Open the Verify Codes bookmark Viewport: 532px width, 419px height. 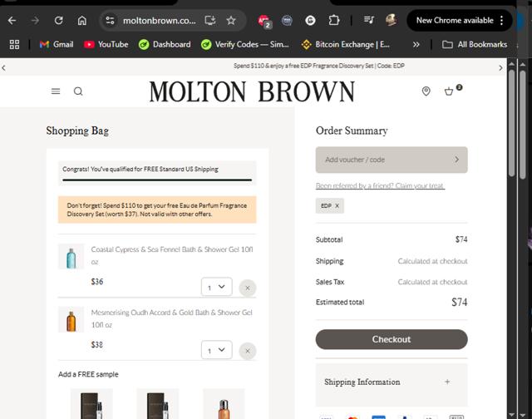point(244,44)
